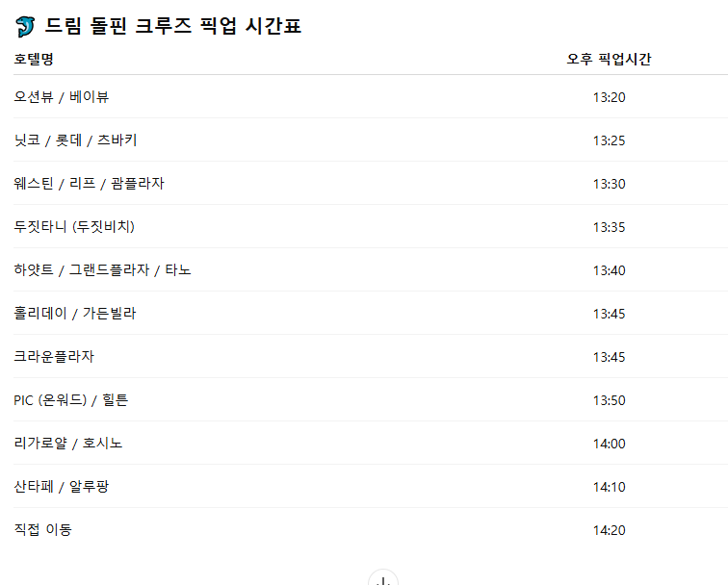
Task: Click the 오션뷰 / 베이뷰 hotel row
Action: point(68,97)
